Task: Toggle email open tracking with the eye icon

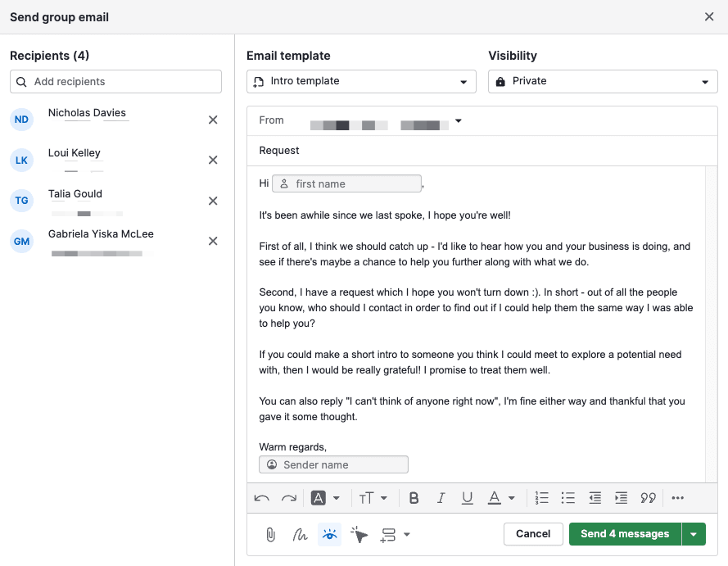Action: pyautogui.click(x=329, y=534)
